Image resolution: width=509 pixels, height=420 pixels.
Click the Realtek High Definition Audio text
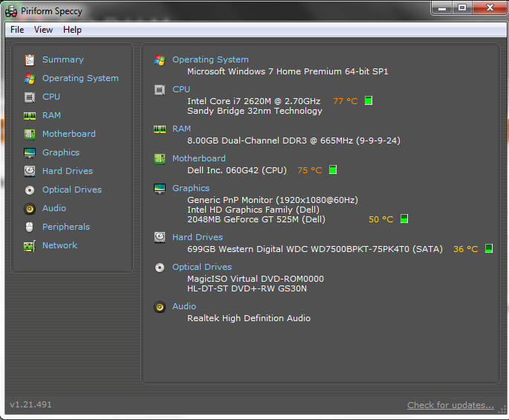click(249, 318)
